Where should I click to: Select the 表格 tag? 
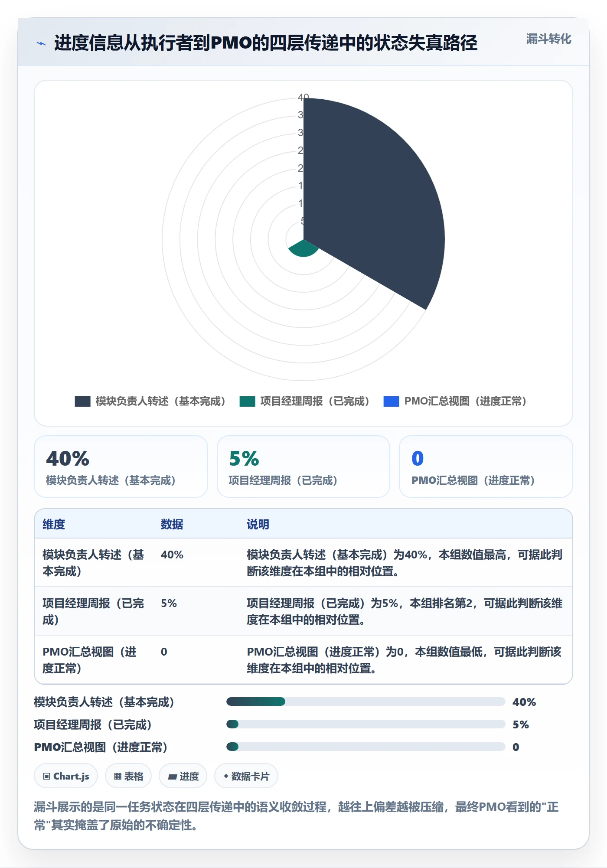pyautogui.click(x=128, y=776)
